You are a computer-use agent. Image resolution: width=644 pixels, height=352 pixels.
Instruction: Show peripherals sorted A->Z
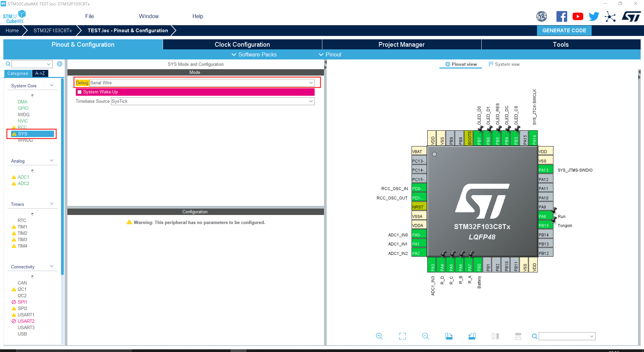click(40, 73)
